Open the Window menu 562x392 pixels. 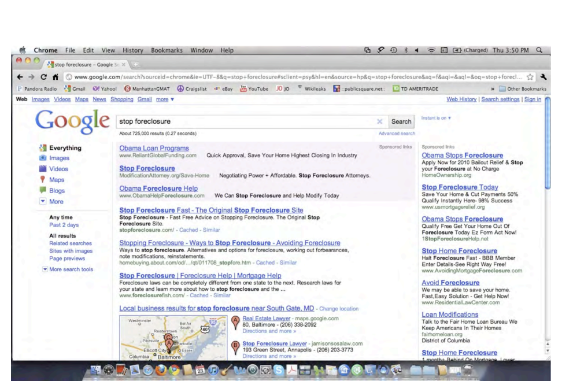(x=201, y=50)
